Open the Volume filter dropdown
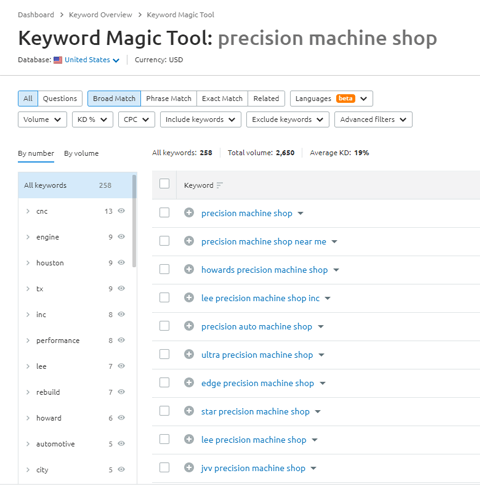Image resolution: width=480 pixels, height=487 pixels. (42, 119)
